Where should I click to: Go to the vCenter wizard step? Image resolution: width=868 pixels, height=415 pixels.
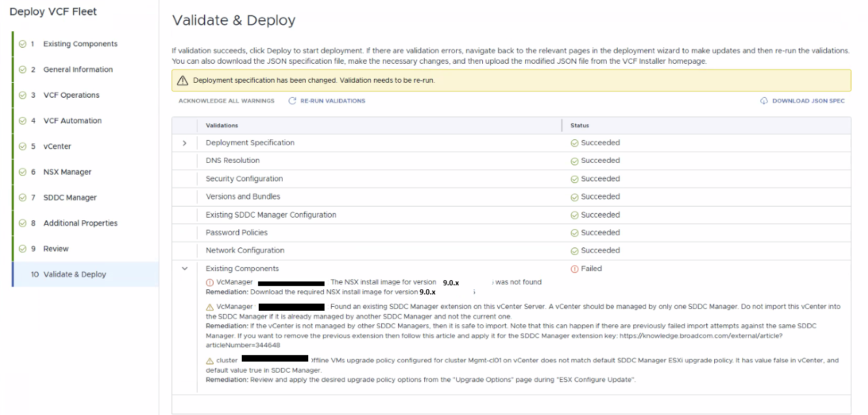click(x=57, y=147)
